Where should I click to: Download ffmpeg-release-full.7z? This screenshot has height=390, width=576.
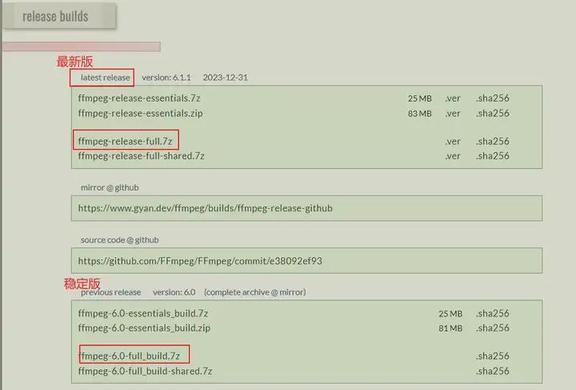tap(125, 141)
